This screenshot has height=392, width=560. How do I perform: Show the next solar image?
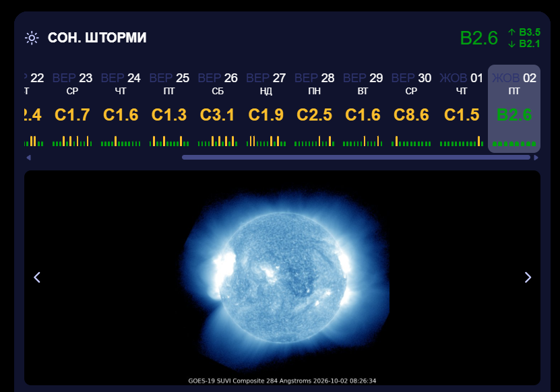pos(528,277)
